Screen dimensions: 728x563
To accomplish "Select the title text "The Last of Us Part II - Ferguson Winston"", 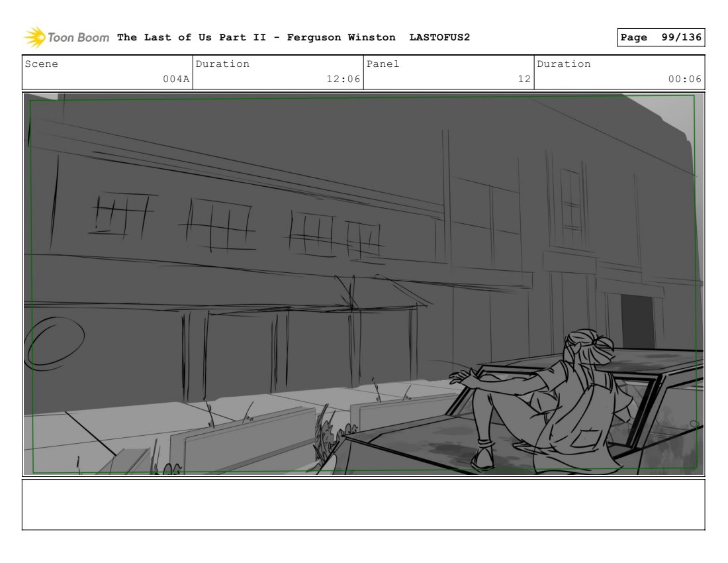I will (x=256, y=37).
